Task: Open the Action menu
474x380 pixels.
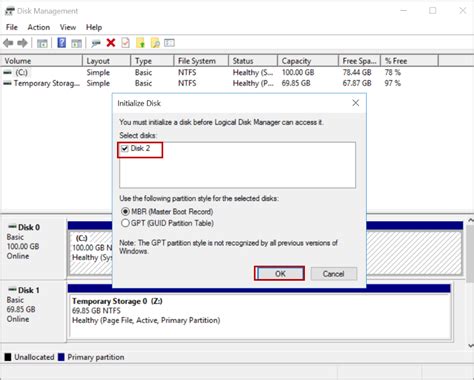Action: coord(39,27)
